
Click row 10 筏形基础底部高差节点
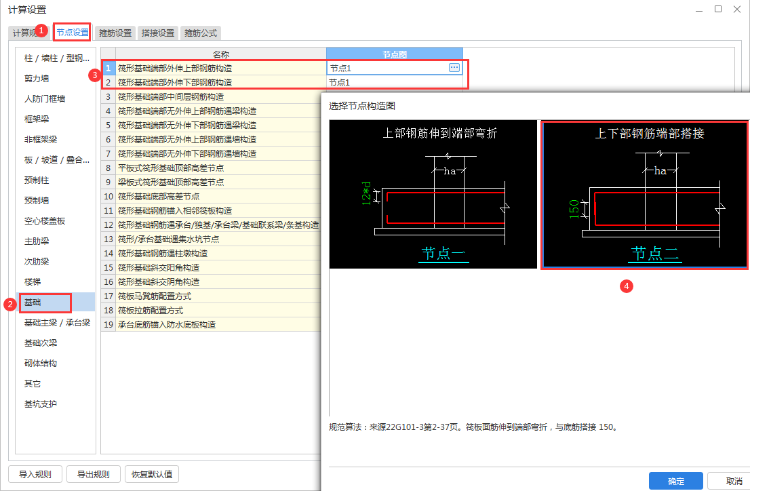pos(218,196)
